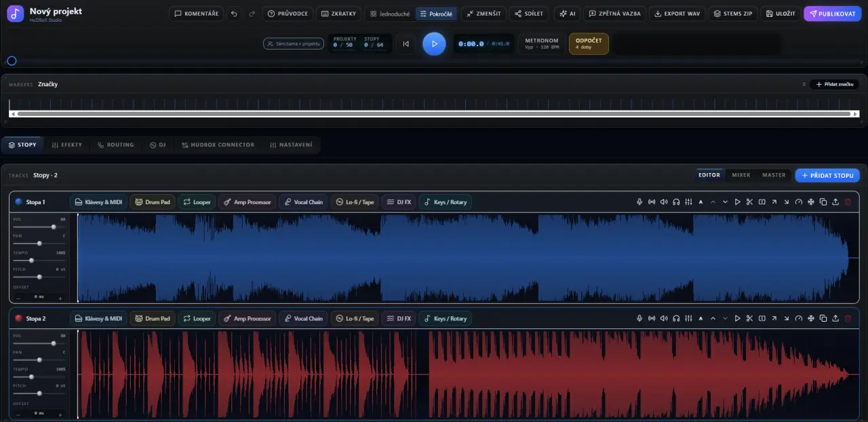
Task: Mute Stopa 2 with the speaker icon
Action: [664, 318]
